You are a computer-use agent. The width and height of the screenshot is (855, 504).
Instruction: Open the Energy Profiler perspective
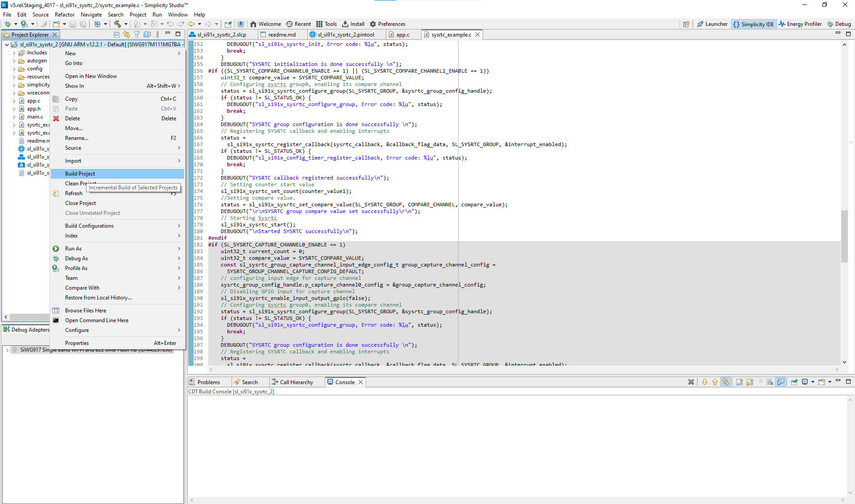pos(800,24)
